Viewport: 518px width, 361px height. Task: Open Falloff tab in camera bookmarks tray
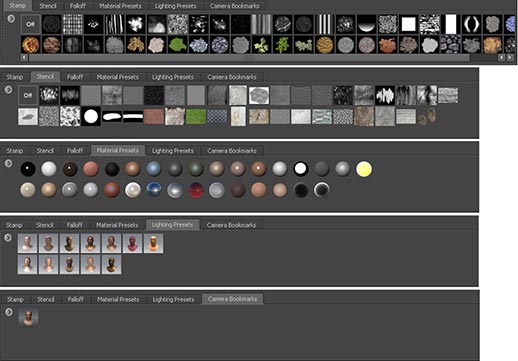[x=76, y=299]
